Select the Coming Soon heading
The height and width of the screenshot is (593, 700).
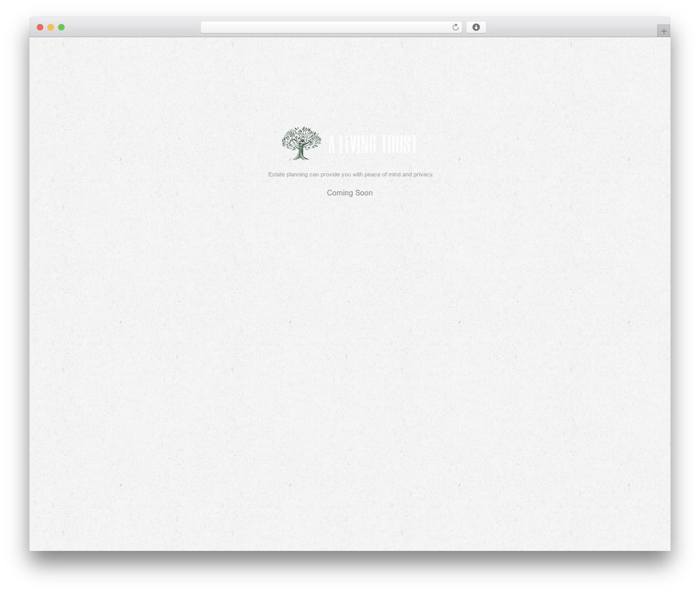click(x=350, y=193)
